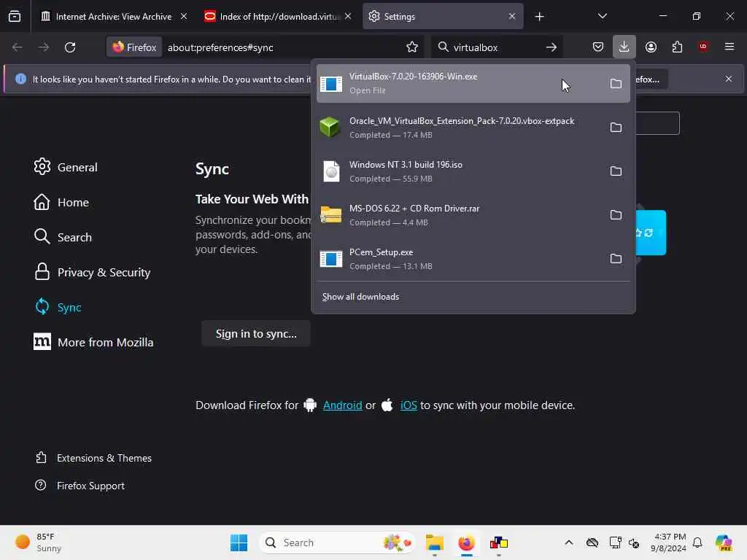The height and width of the screenshot is (560, 747).
Task: Open Firefox Support link
Action: tap(80, 486)
